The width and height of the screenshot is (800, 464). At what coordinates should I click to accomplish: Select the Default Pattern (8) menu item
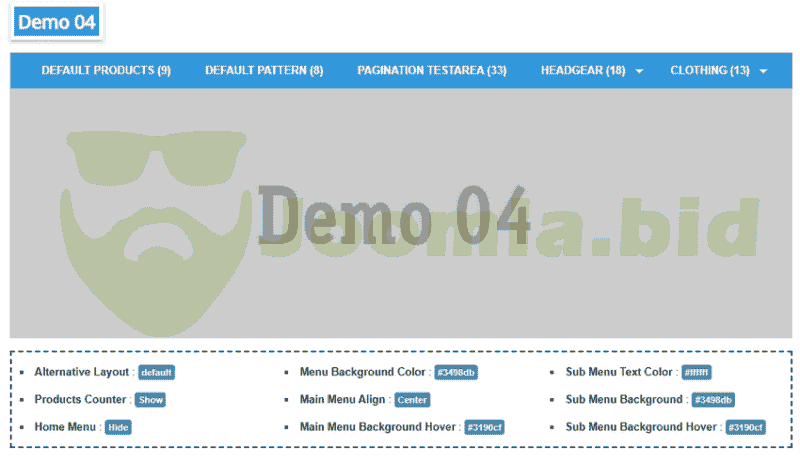[264, 71]
